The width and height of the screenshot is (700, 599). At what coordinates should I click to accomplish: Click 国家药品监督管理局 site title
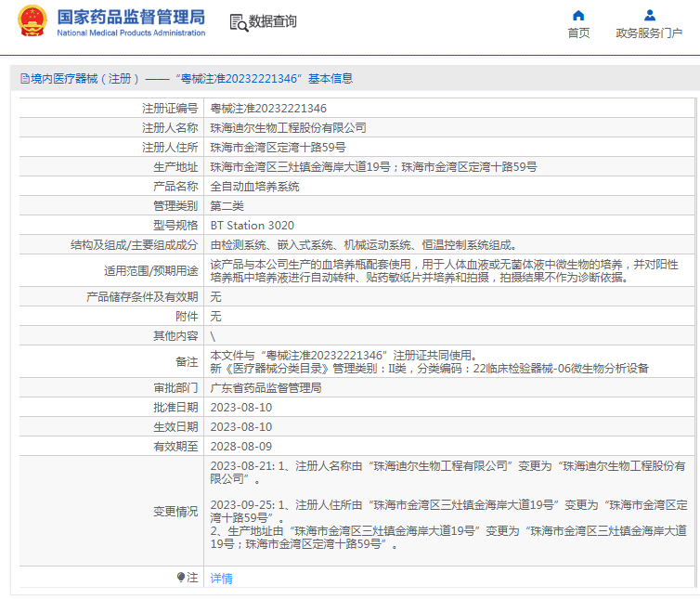131,17
